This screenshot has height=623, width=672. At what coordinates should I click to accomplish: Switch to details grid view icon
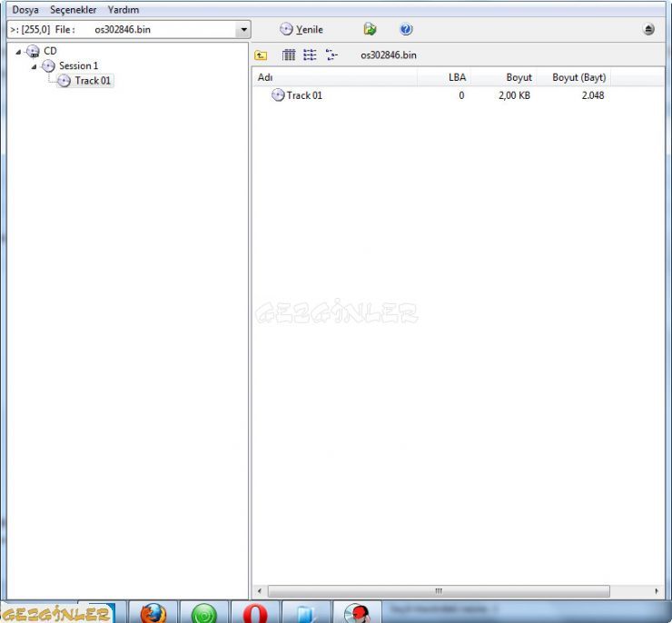pos(289,54)
